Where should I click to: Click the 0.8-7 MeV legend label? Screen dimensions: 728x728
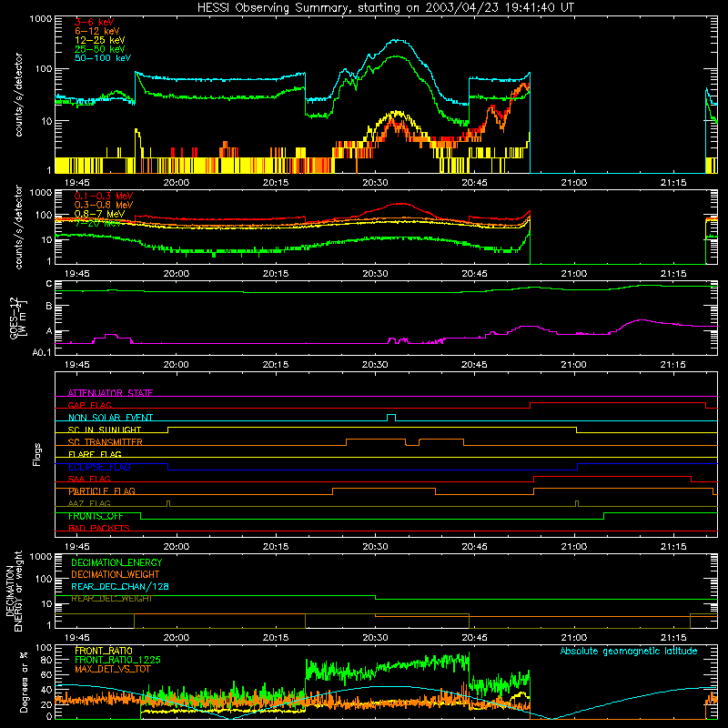coord(99,214)
